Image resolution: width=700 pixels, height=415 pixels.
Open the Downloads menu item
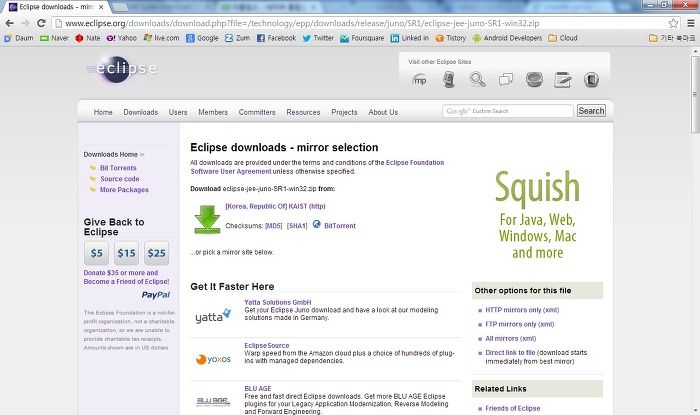[141, 112]
